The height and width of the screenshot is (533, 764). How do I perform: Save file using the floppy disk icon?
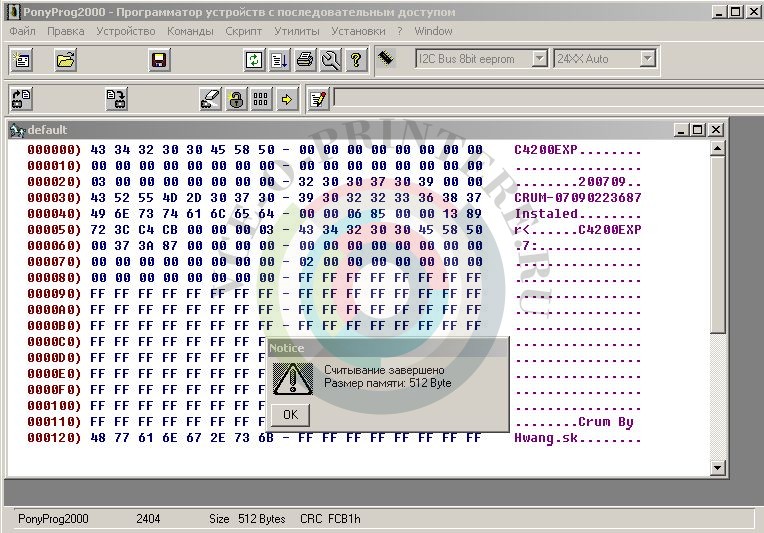pos(159,60)
